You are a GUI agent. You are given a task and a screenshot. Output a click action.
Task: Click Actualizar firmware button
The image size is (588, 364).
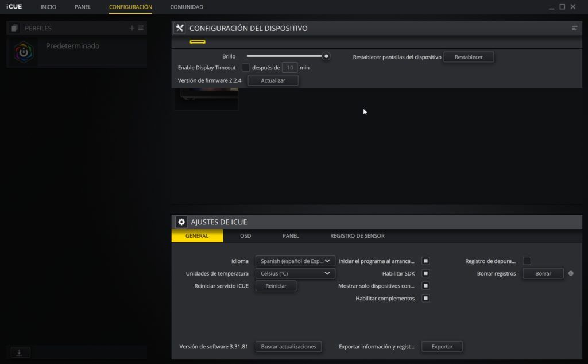pyautogui.click(x=273, y=80)
